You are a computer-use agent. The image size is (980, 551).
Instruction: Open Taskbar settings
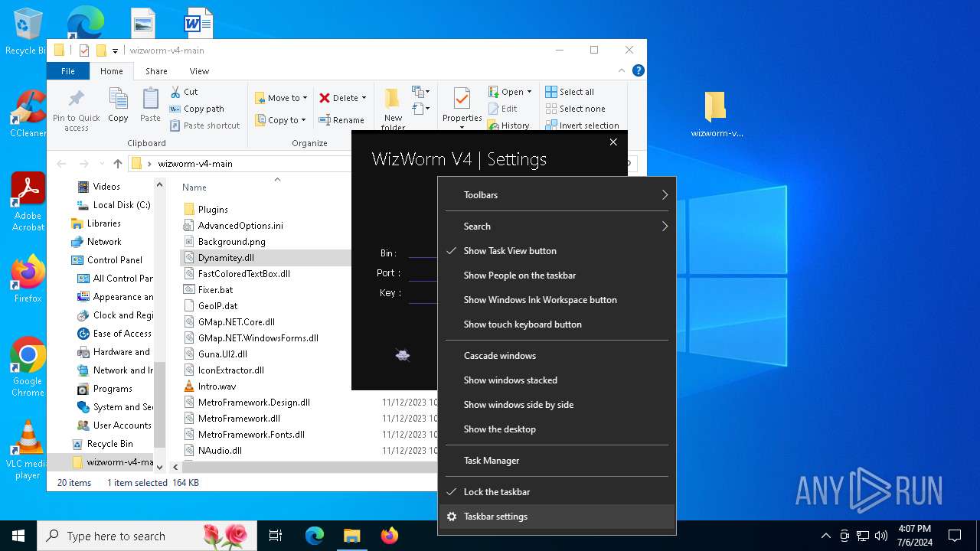557,517
